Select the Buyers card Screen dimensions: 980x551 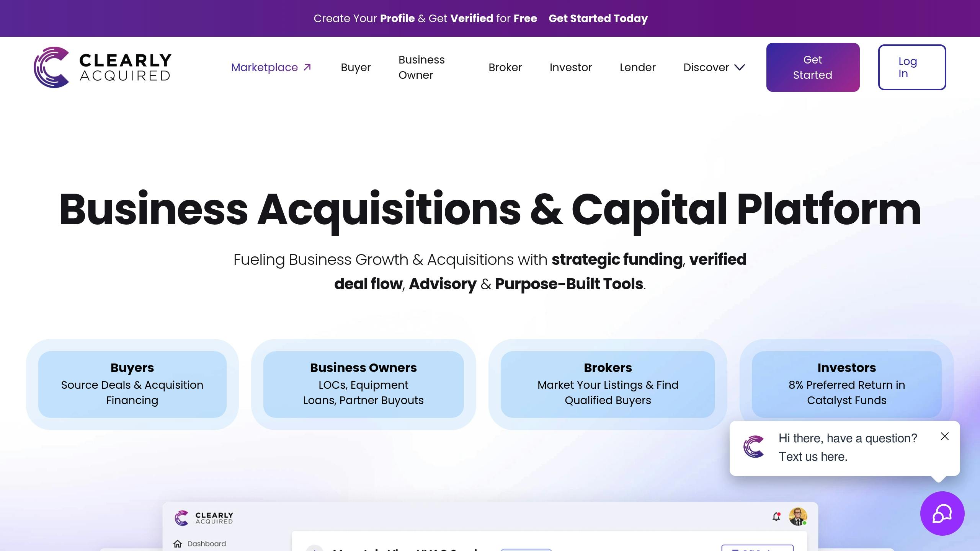(132, 384)
